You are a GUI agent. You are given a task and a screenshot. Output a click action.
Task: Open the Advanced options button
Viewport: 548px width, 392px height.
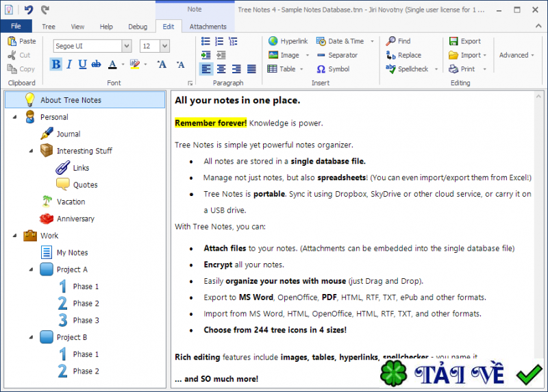pyautogui.click(x=516, y=55)
